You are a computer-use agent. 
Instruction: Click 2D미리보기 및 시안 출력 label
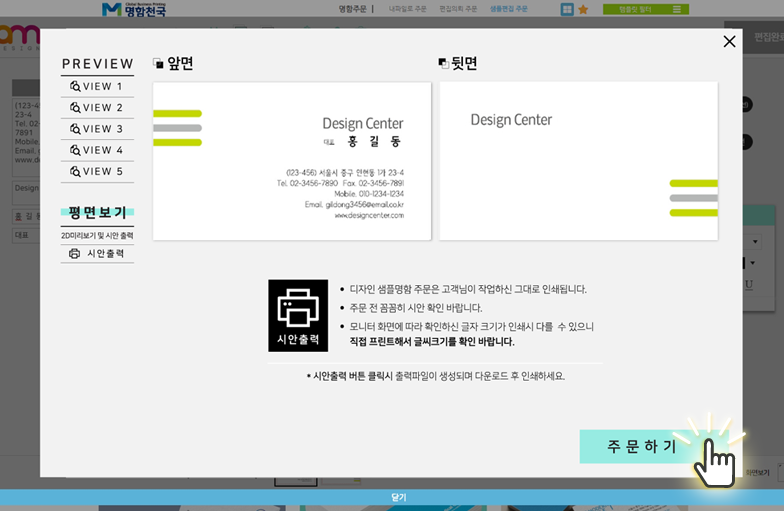(x=97, y=236)
